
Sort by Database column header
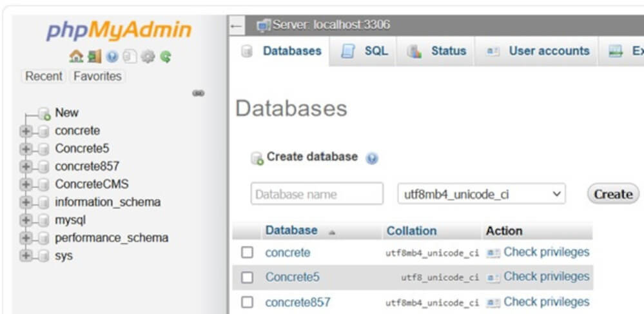[291, 231]
